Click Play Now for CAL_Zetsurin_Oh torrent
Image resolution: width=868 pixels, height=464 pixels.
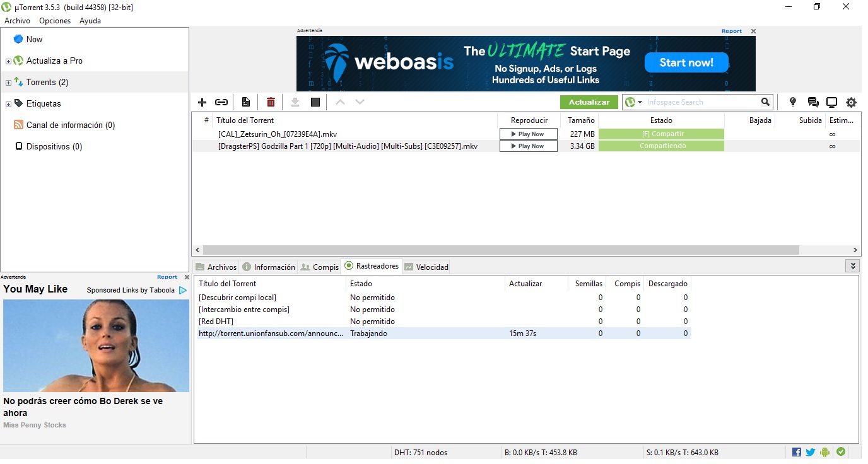tap(529, 134)
